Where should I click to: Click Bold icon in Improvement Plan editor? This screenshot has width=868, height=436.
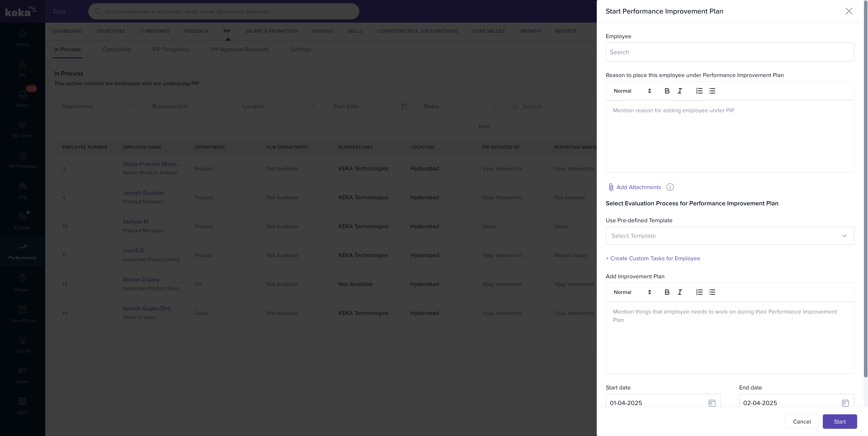tap(667, 292)
